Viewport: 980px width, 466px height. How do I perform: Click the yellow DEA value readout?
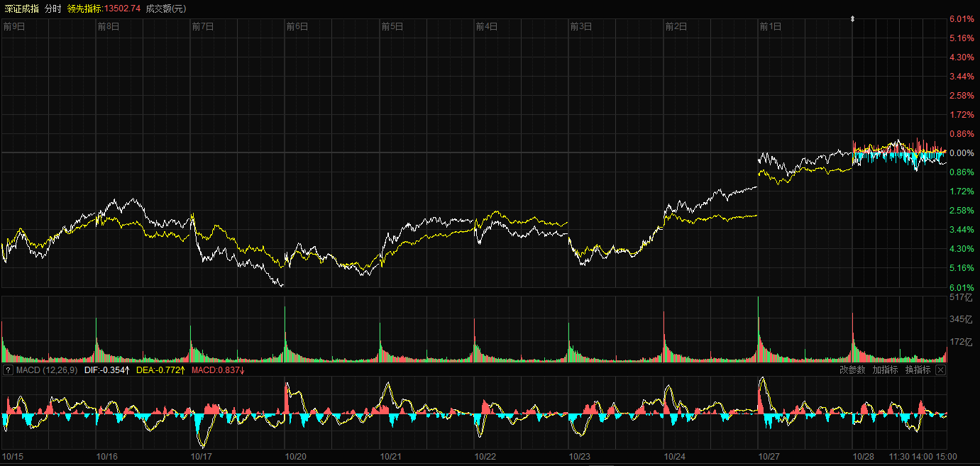tap(161, 370)
